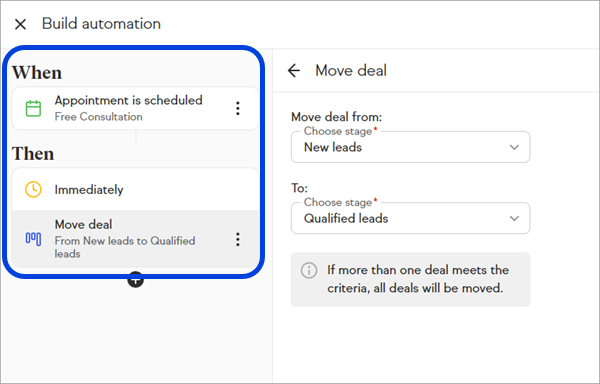Click the Build automation title
Viewport: 600px width, 384px height.
[101, 24]
